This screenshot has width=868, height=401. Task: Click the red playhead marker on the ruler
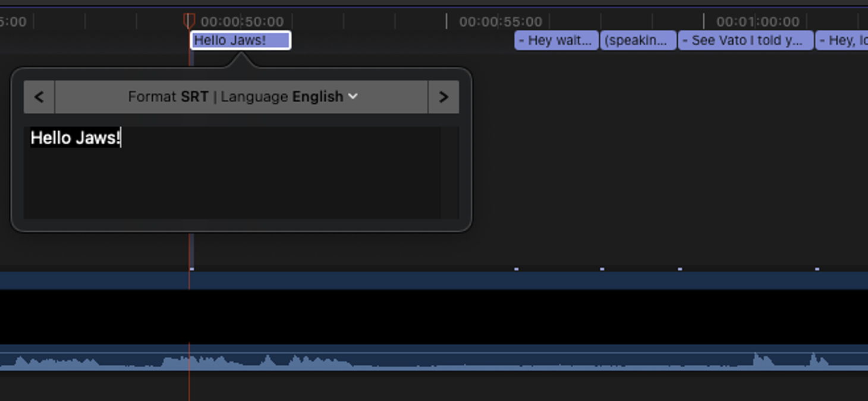(x=189, y=21)
